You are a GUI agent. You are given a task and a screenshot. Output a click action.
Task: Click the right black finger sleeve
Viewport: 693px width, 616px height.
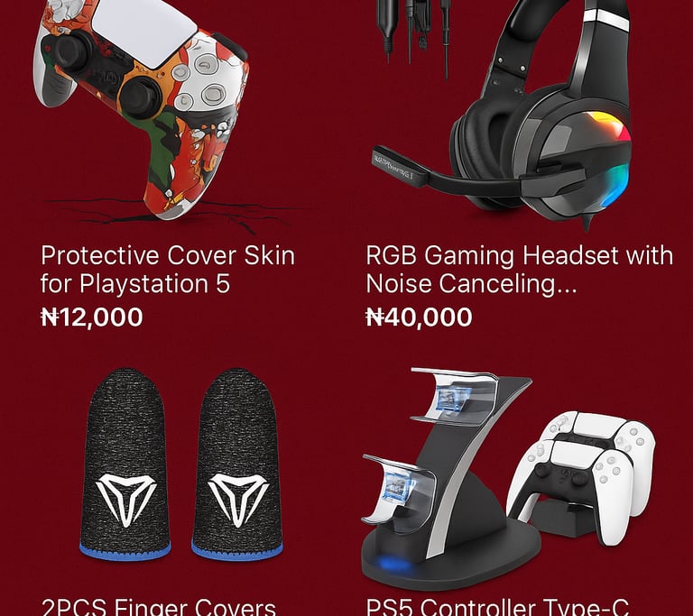tap(238, 464)
